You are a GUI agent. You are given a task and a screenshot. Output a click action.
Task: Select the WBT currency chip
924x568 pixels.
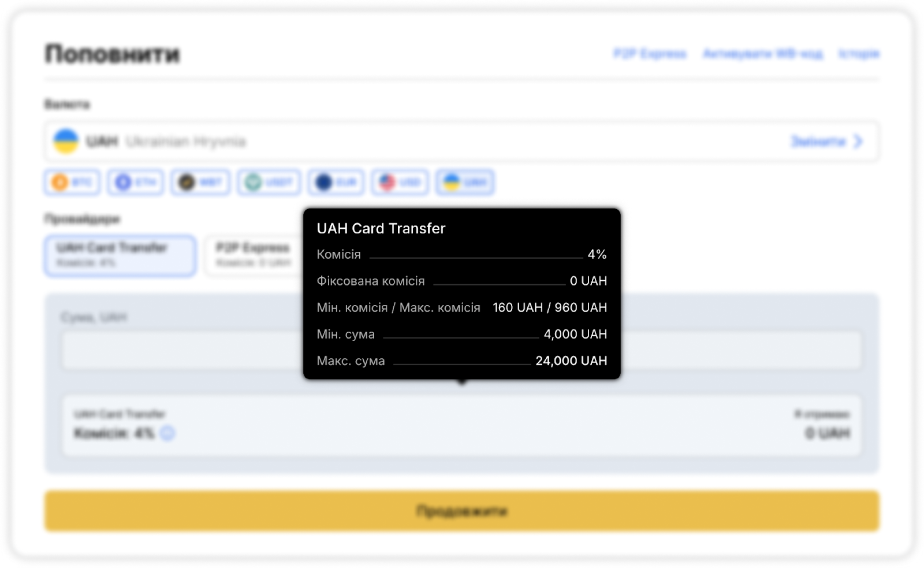click(200, 183)
